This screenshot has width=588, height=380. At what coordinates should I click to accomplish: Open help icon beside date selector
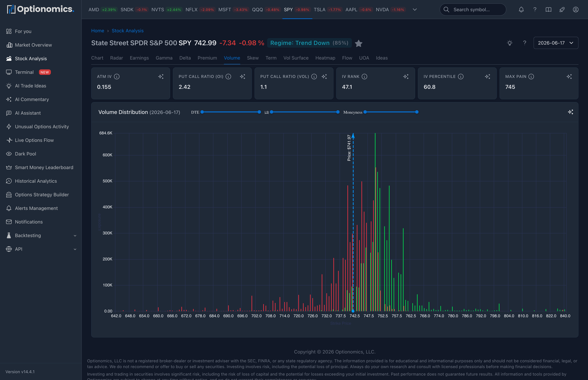click(x=525, y=43)
